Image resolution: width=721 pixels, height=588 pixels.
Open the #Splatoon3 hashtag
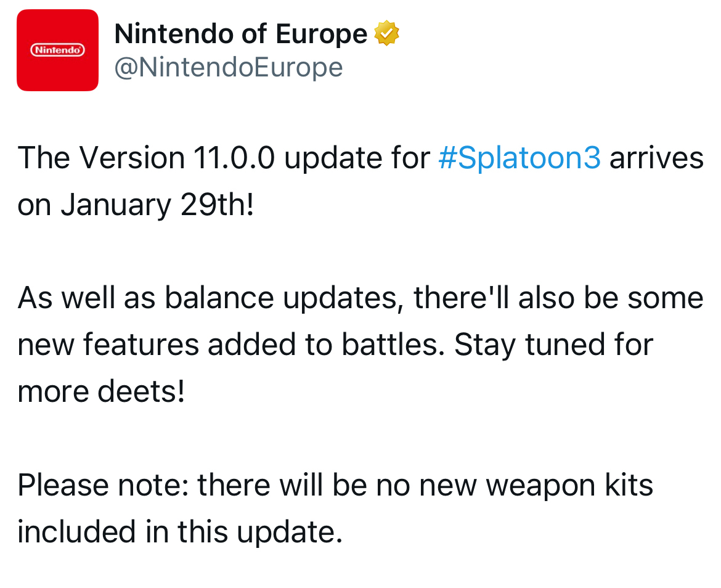click(519, 158)
